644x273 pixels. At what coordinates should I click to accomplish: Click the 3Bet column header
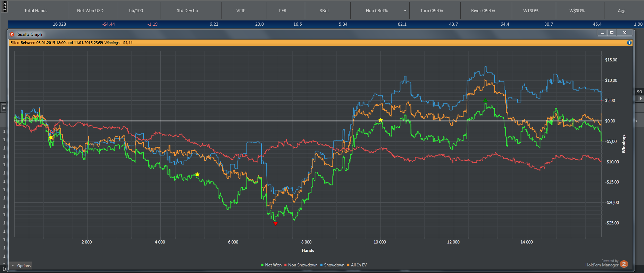point(324,11)
